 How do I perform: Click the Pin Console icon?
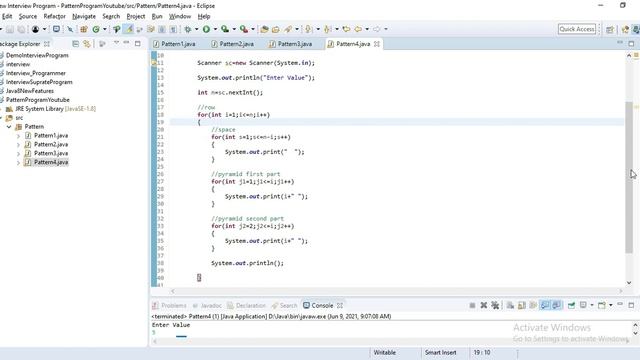click(571, 305)
